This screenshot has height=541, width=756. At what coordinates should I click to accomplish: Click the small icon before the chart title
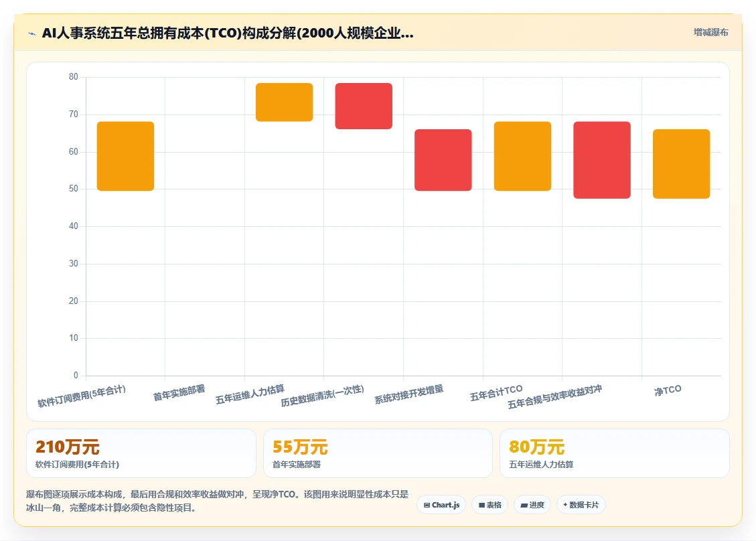point(32,33)
